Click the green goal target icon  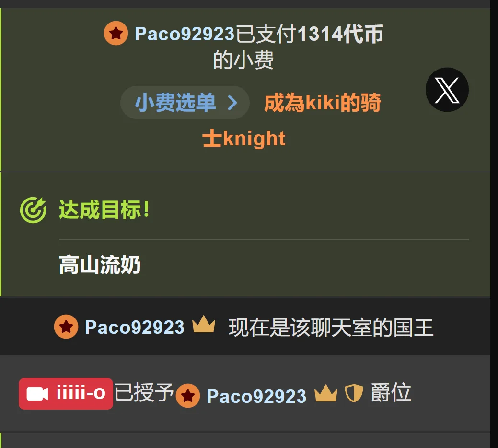(x=33, y=210)
